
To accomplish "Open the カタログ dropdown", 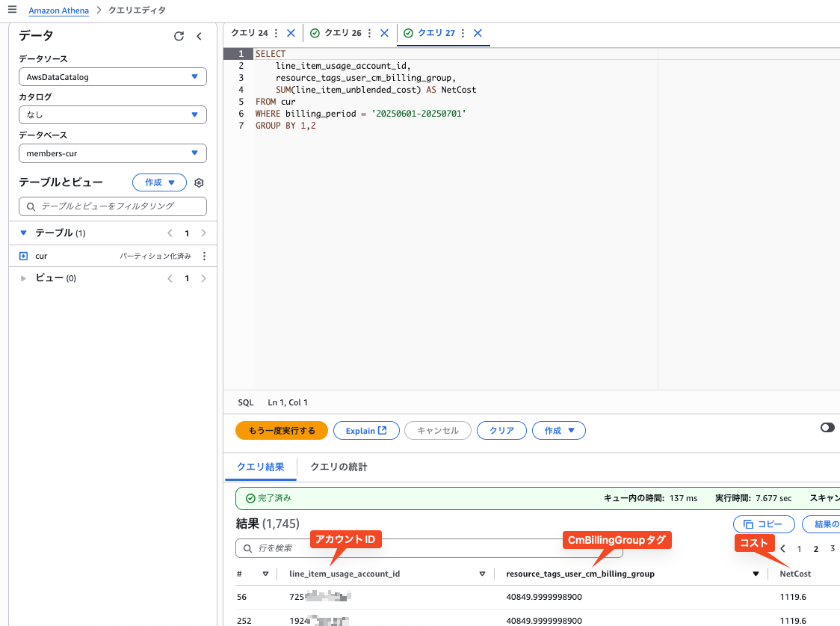I will tap(113, 114).
